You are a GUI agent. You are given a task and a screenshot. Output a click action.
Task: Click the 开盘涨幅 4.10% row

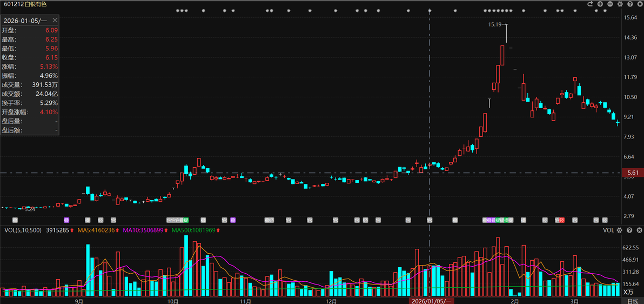point(30,112)
